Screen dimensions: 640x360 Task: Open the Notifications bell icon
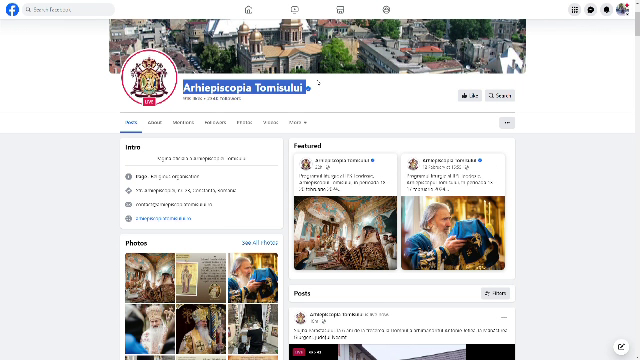pyautogui.click(x=607, y=10)
